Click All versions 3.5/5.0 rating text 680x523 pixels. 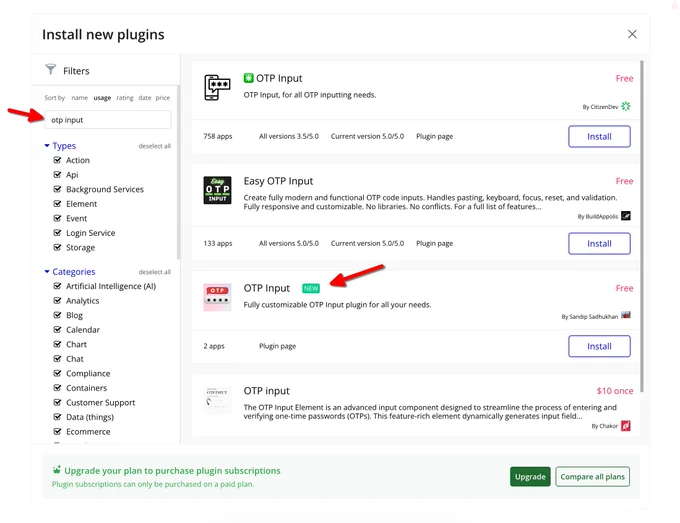pos(288,136)
